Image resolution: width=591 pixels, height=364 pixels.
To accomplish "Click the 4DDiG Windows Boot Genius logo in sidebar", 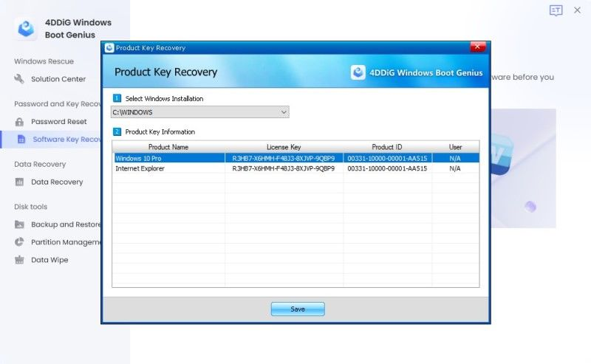I will (26, 28).
